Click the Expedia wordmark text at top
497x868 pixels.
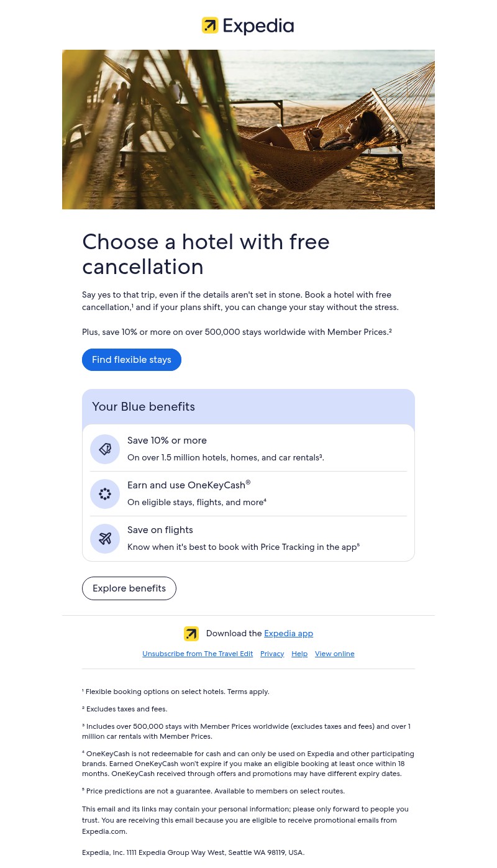258,26
